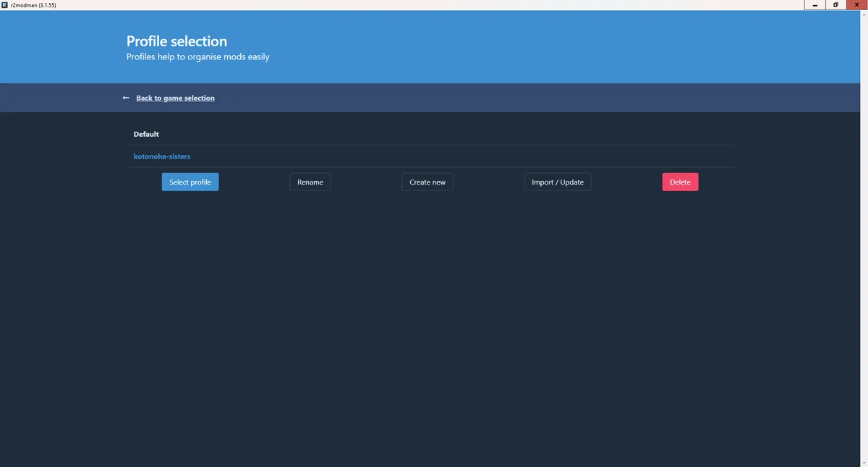Viewport: 868px width, 467px height.
Task: Select the Default profile row
Action: pyautogui.click(x=430, y=134)
